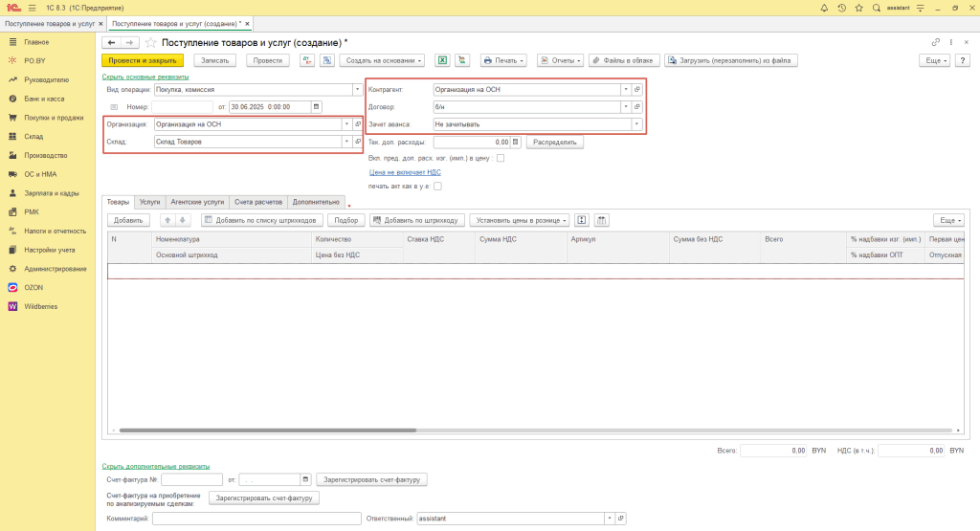Switch to Счета расчетов tab
The width and height of the screenshot is (980, 531).
(x=258, y=203)
